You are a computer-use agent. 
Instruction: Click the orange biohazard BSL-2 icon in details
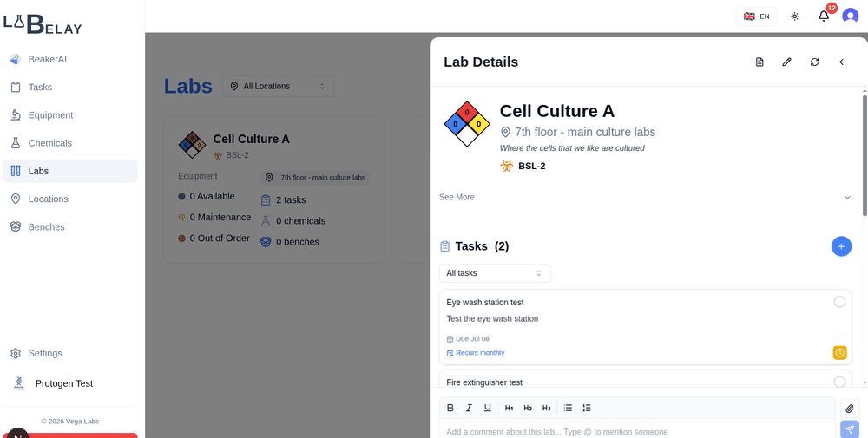coord(507,166)
